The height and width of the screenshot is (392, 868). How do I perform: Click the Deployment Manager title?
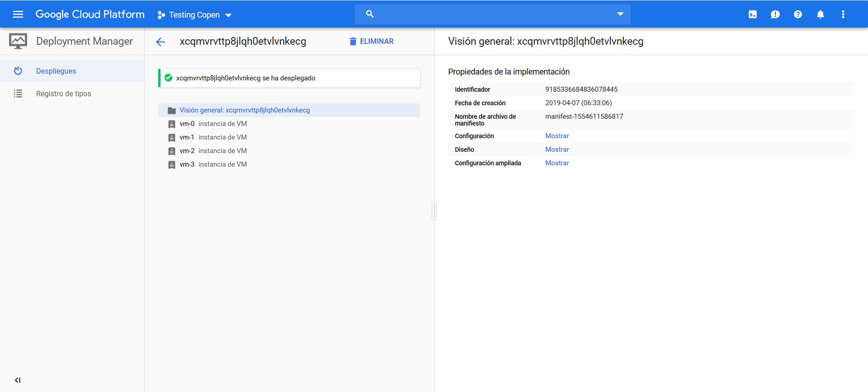pyautogui.click(x=85, y=41)
